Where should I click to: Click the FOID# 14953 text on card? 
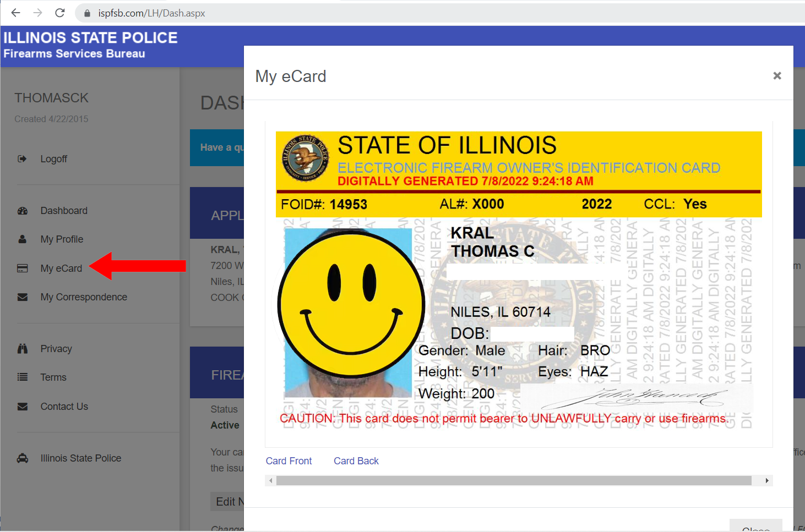(x=324, y=205)
